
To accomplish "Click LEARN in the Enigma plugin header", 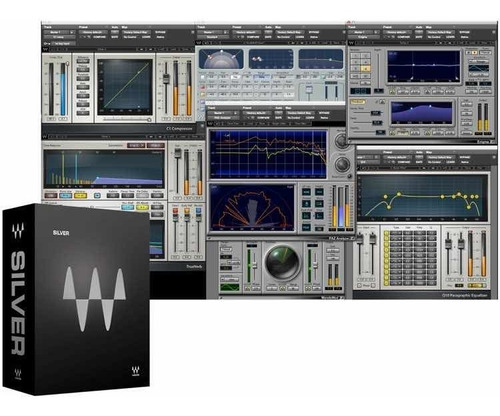I will click(451, 37).
